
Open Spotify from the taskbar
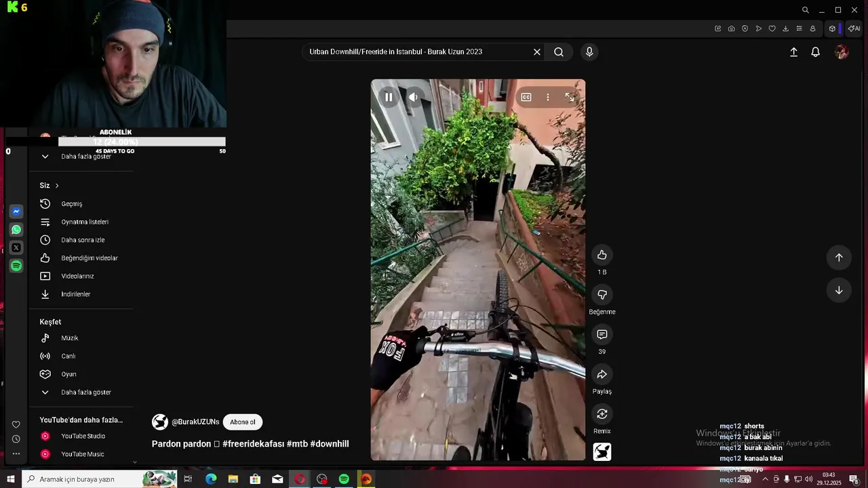(x=344, y=479)
